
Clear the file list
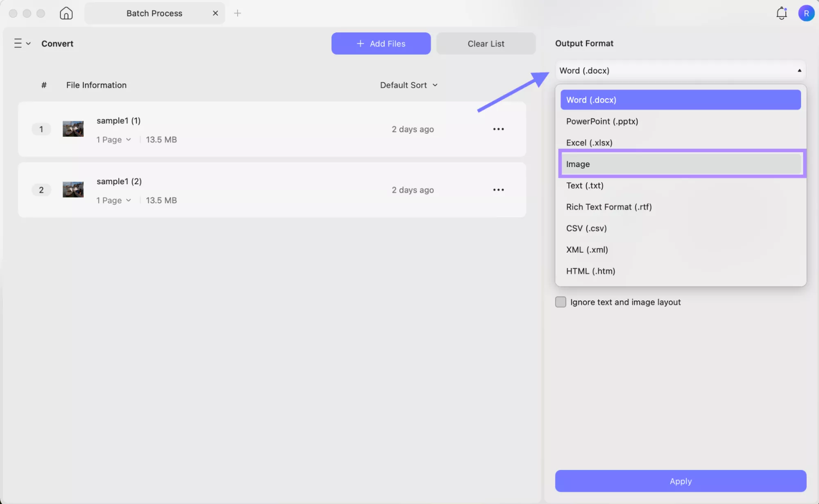point(486,43)
